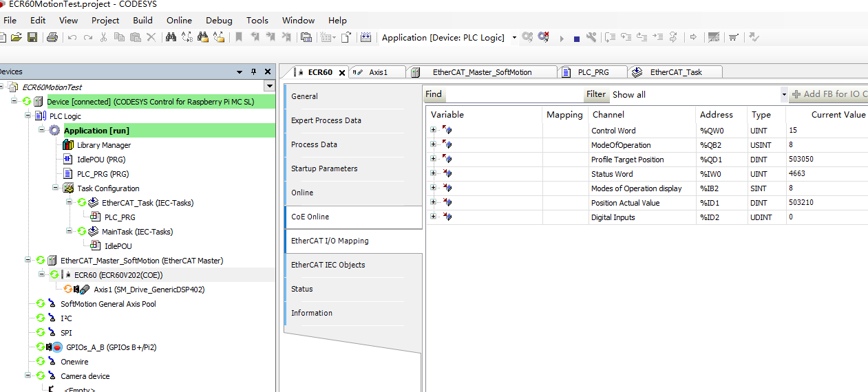Collapse the Task Configuration node

(56, 188)
